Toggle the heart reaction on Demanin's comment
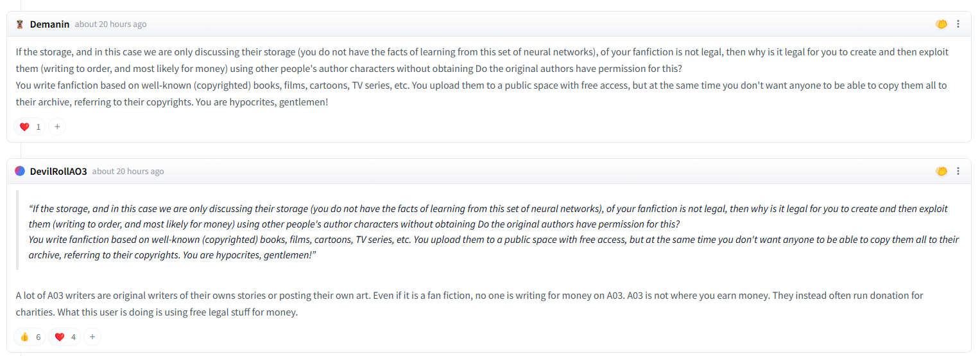980x356 pixels. point(30,127)
